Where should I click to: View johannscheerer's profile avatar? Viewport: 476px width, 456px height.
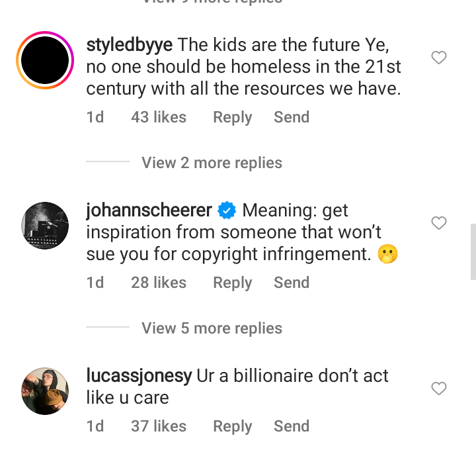click(45, 226)
